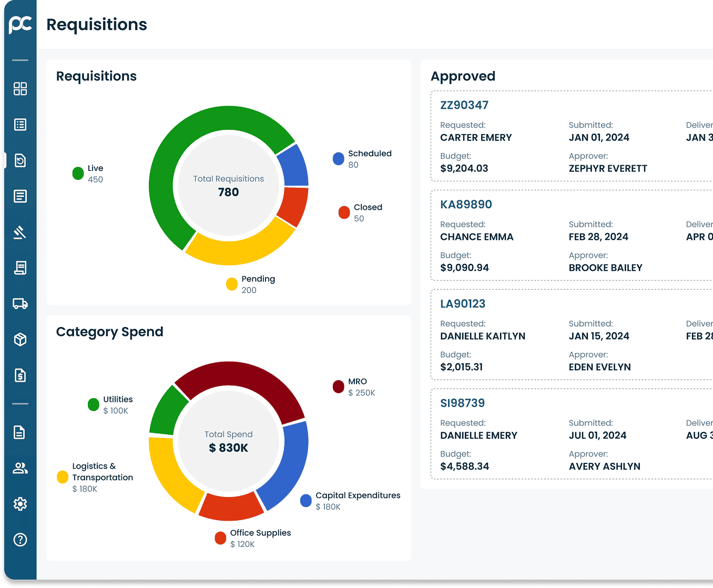The width and height of the screenshot is (713, 588).
Task: Open approved requisition ZZ90347
Action: 464,105
